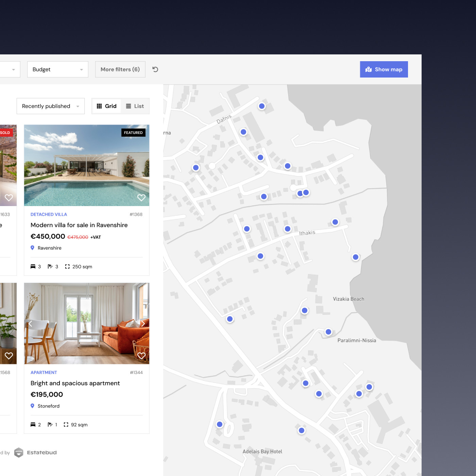Click next image arrow on apartment photo
This screenshot has width=476, height=476.
[143, 324]
